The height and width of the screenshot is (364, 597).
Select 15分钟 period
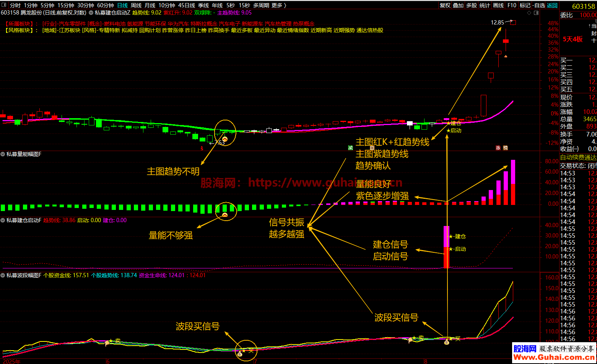[x=66, y=5]
